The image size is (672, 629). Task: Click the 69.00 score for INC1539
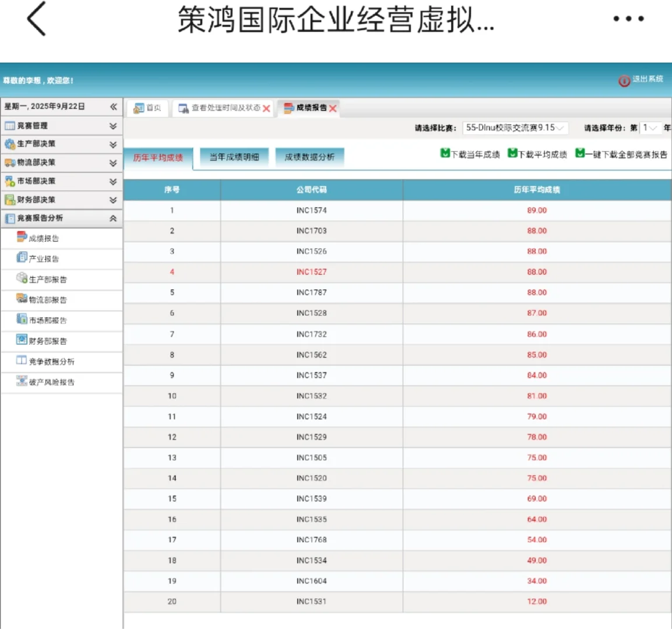click(537, 499)
